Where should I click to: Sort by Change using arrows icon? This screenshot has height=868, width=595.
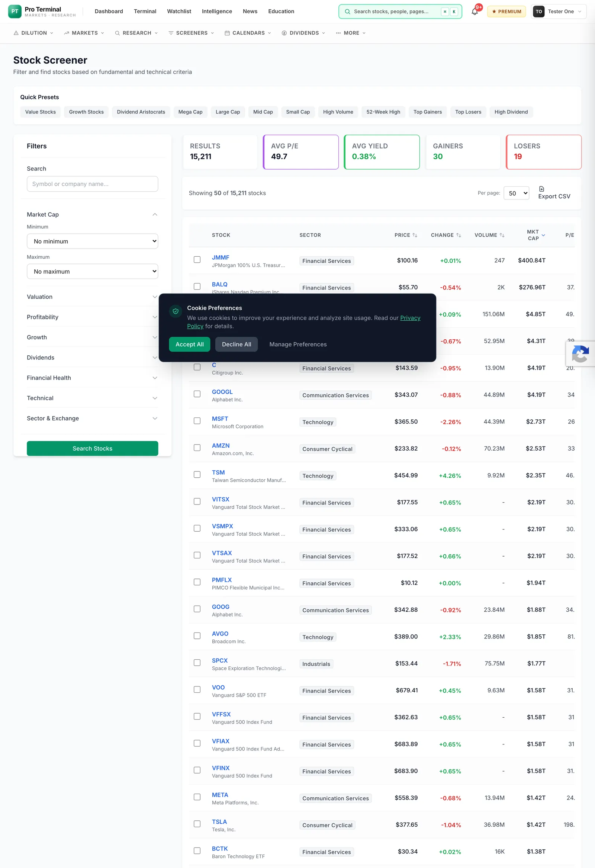coord(459,235)
